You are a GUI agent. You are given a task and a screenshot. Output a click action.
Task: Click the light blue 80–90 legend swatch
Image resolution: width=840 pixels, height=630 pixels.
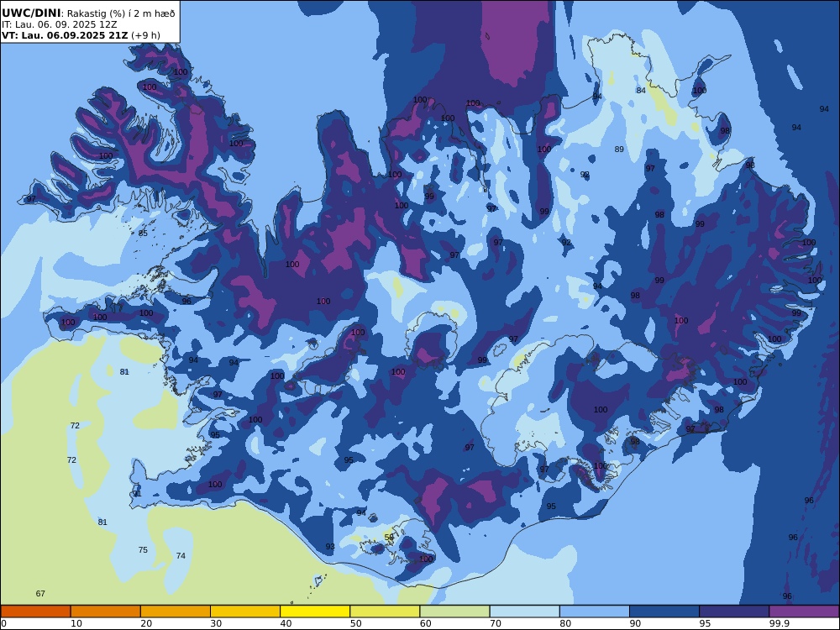pyautogui.click(x=595, y=612)
